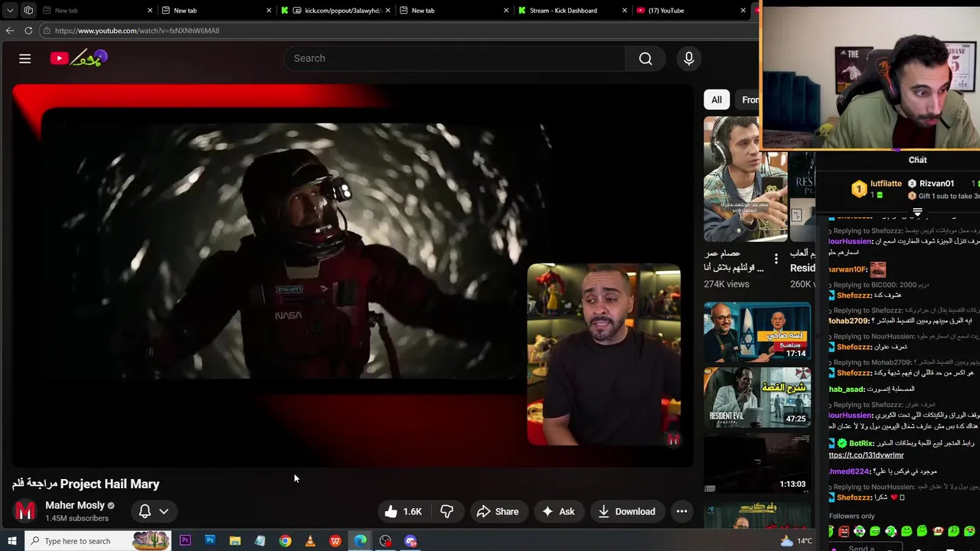
Task: Click the BotRix username in chat
Action: 862,443
